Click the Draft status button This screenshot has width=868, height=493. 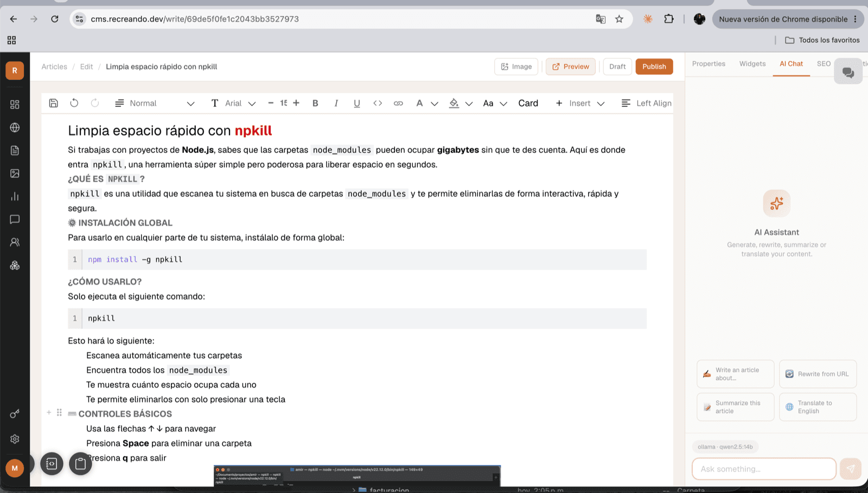coord(617,67)
